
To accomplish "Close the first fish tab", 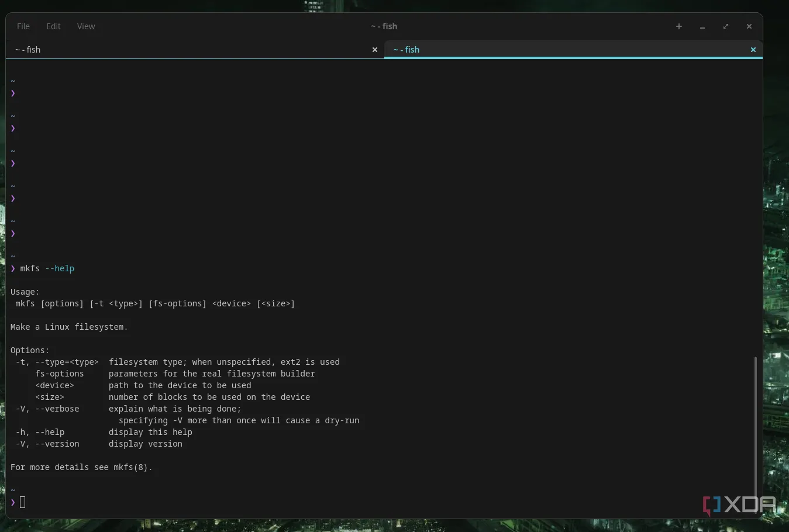I will (x=375, y=50).
